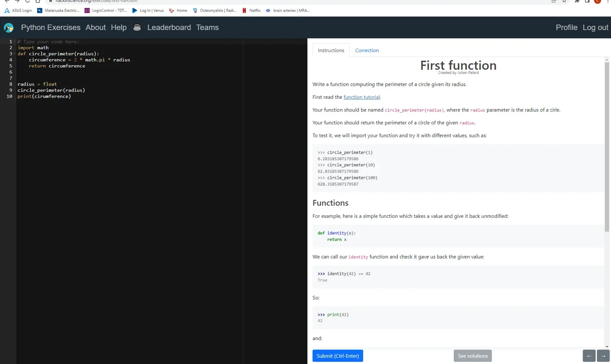Open Python Exercises in the navbar
The height and width of the screenshot is (364, 611).
click(51, 27)
